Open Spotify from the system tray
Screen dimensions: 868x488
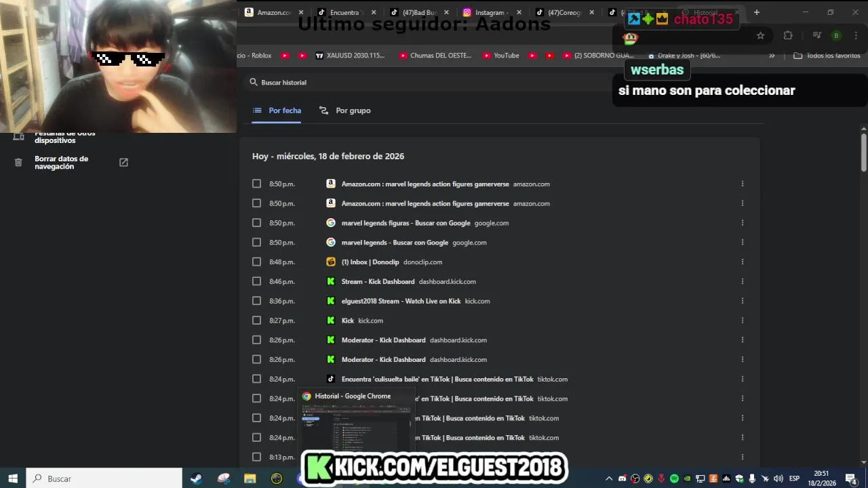[674, 479]
